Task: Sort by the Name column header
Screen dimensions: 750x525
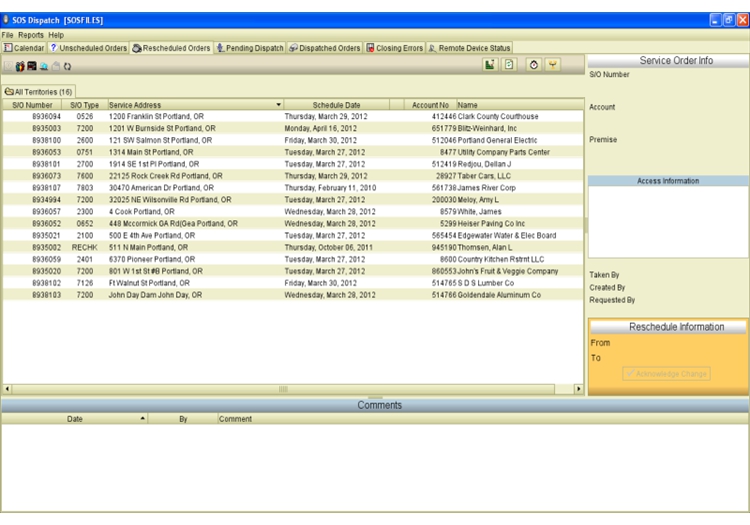Action: click(x=520, y=105)
